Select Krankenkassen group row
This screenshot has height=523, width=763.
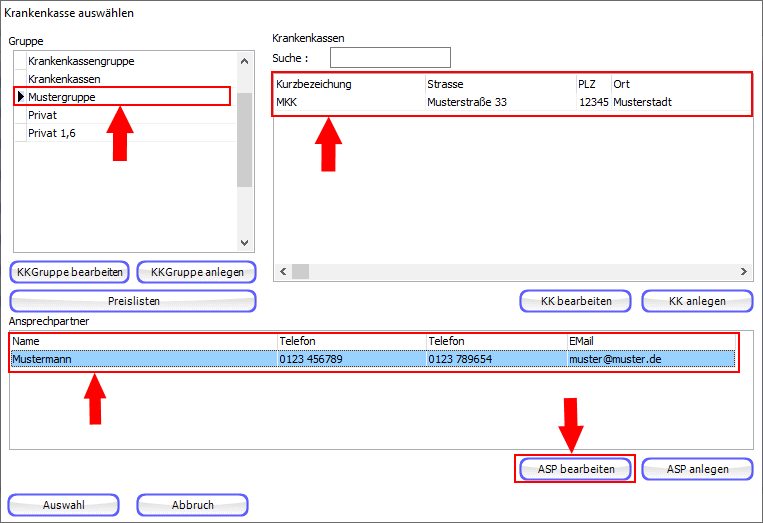coord(64,78)
